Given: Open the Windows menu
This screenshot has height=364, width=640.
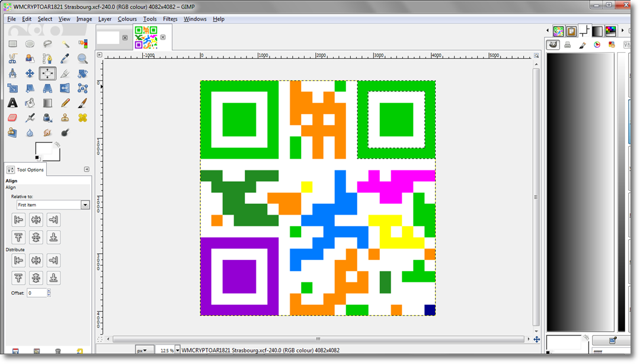Looking at the screenshot, I should (195, 19).
